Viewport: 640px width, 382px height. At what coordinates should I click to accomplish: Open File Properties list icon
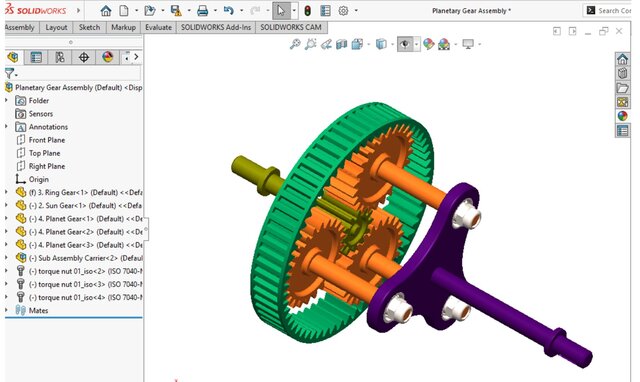click(x=325, y=11)
